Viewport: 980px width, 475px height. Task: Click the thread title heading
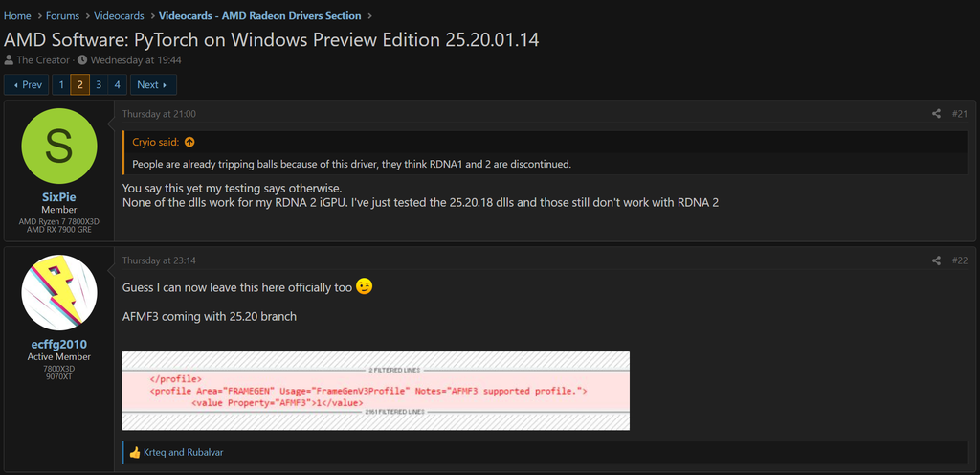pyautogui.click(x=271, y=39)
